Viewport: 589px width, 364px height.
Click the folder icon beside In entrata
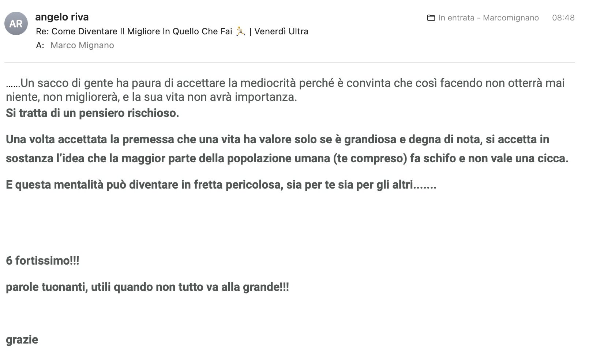point(431,18)
